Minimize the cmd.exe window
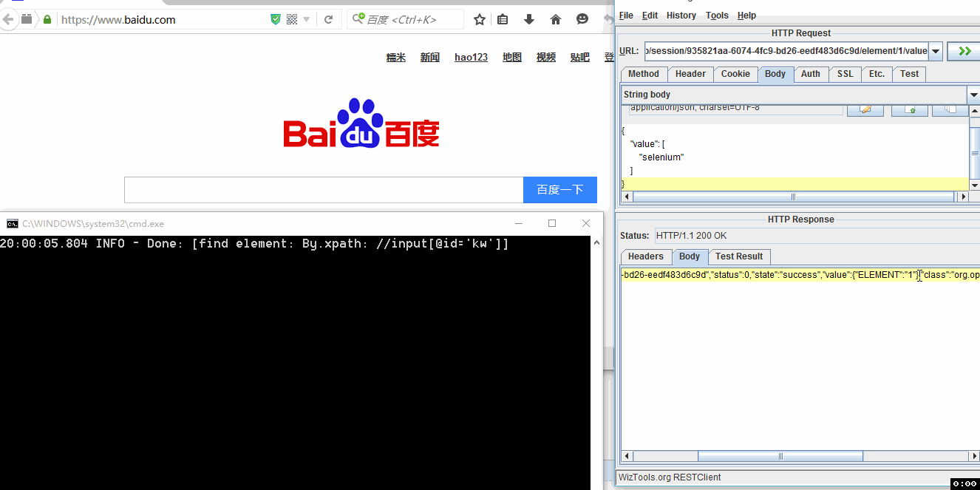980x490 pixels. point(519,223)
